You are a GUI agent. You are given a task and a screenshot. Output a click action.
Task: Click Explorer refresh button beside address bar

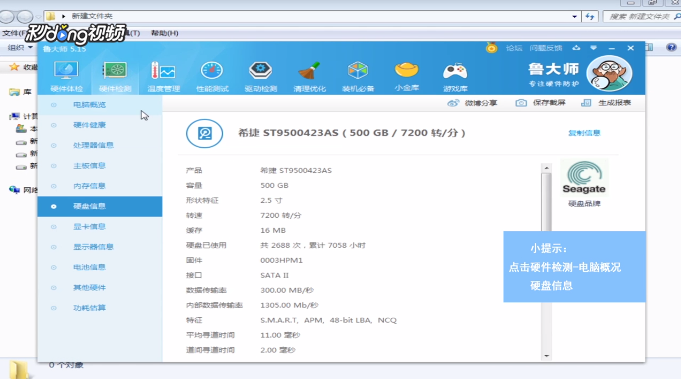click(590, 16)
